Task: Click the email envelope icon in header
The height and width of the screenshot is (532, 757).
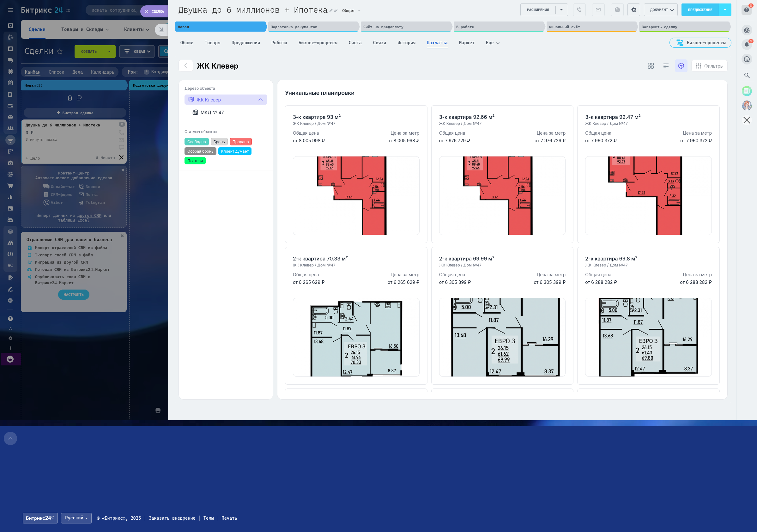Action: coord(598,10)
